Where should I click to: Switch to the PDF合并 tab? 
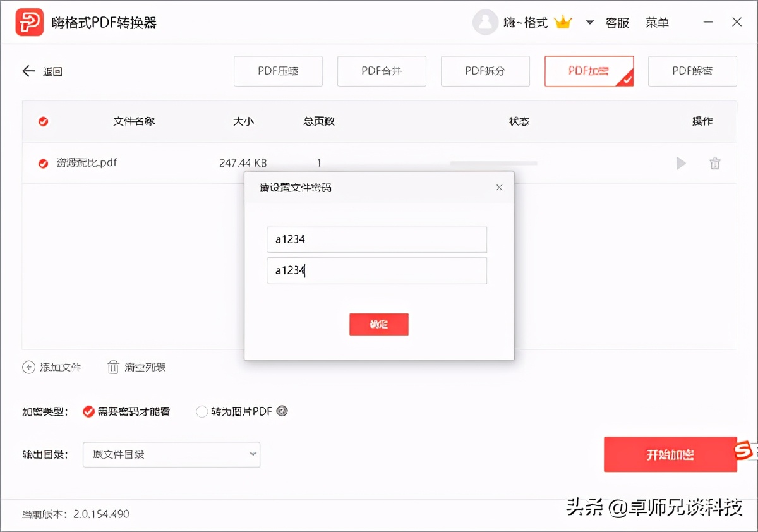tap(382, 71)
